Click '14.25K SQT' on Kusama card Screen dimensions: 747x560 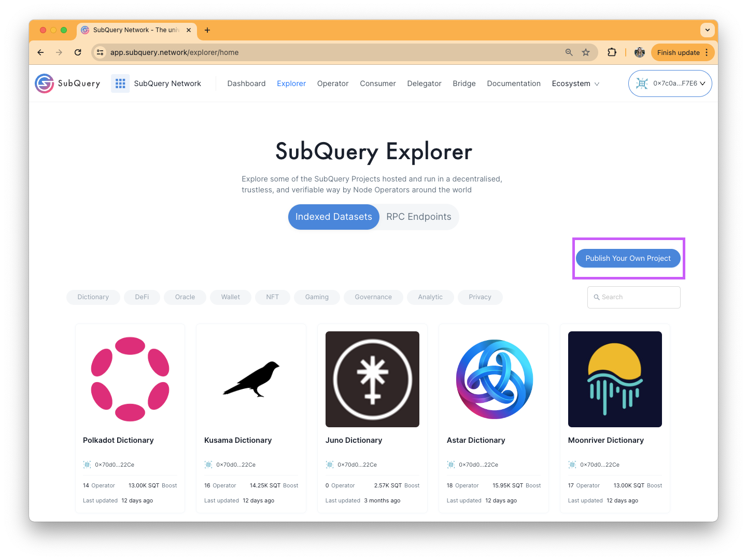(x=265, y=486)
